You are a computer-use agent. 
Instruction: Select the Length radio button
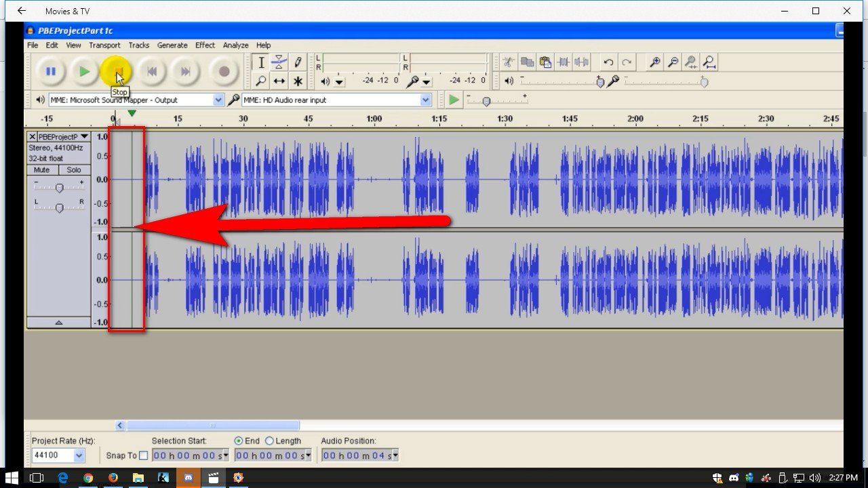pos(269,441)
